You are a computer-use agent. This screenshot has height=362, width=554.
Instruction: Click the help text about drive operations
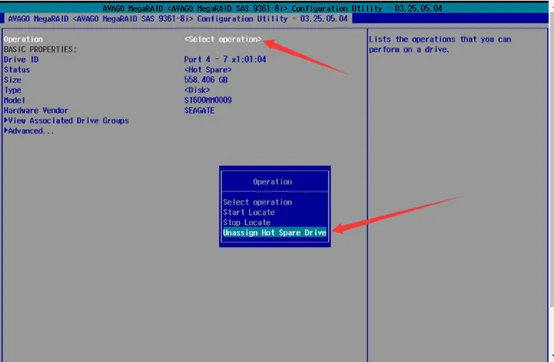440,44
